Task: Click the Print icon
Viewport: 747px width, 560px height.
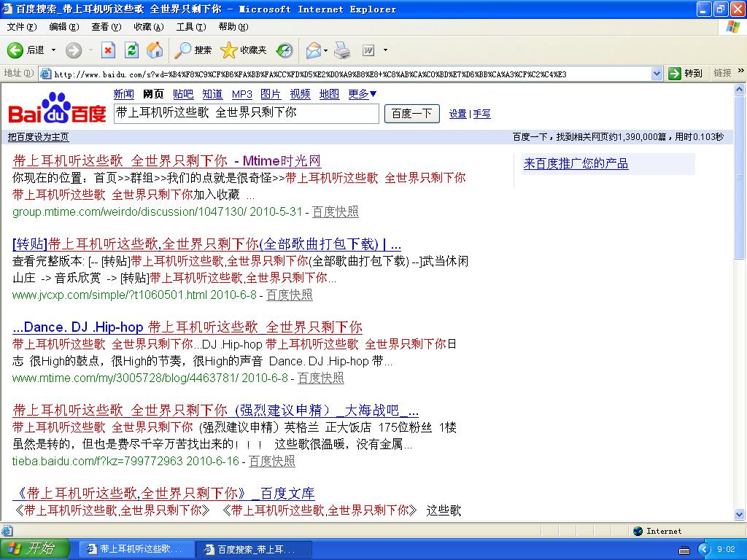Action: (x=342, y=50)
